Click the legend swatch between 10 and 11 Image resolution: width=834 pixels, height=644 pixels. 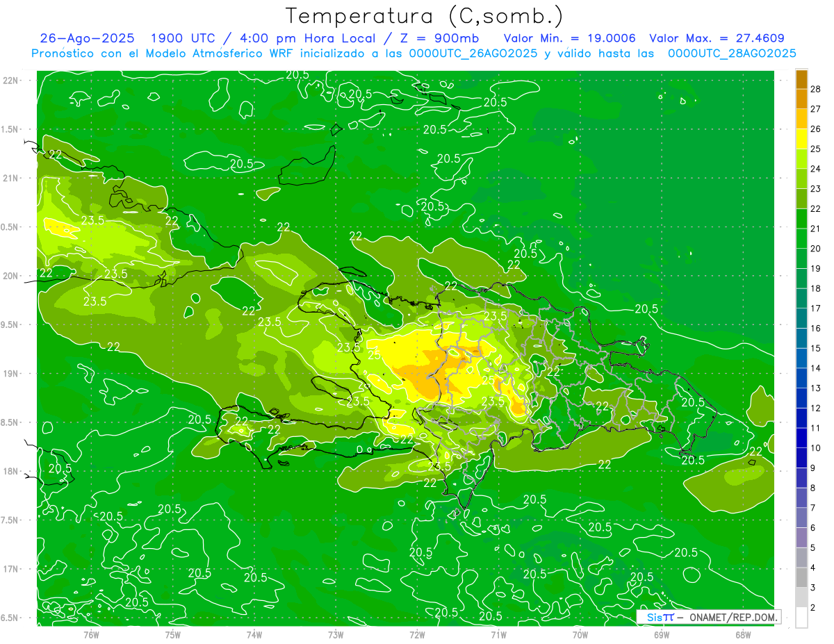(801, 438)
